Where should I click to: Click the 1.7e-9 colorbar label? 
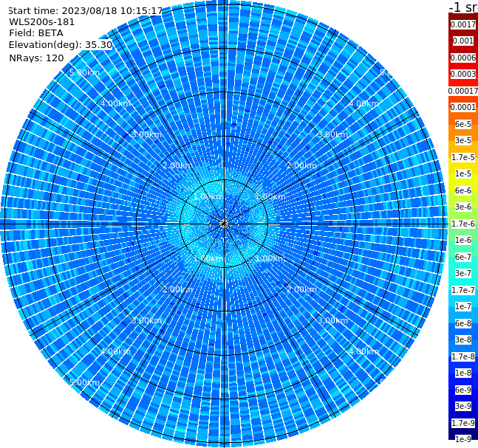coord(463,423)
